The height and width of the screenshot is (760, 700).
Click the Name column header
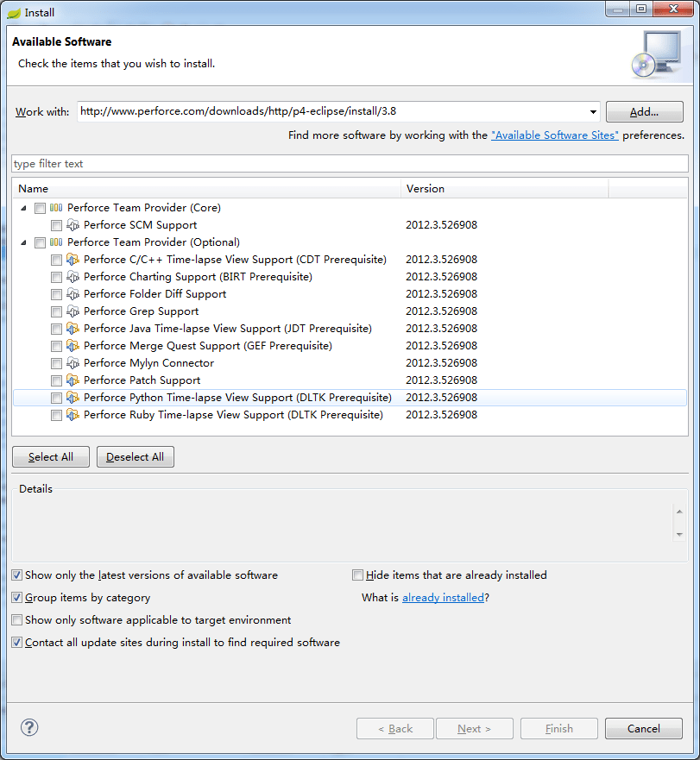click(206, 189)
